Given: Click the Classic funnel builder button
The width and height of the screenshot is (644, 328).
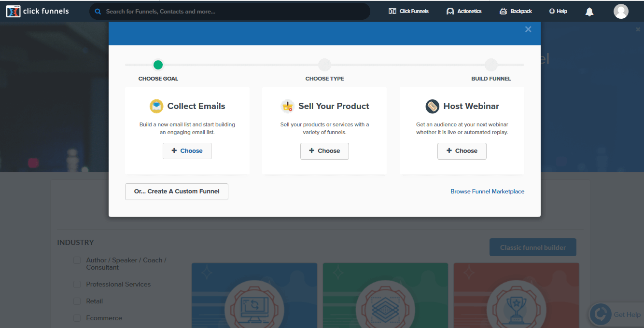Looking at the screenshot, I should coord(533,247).
